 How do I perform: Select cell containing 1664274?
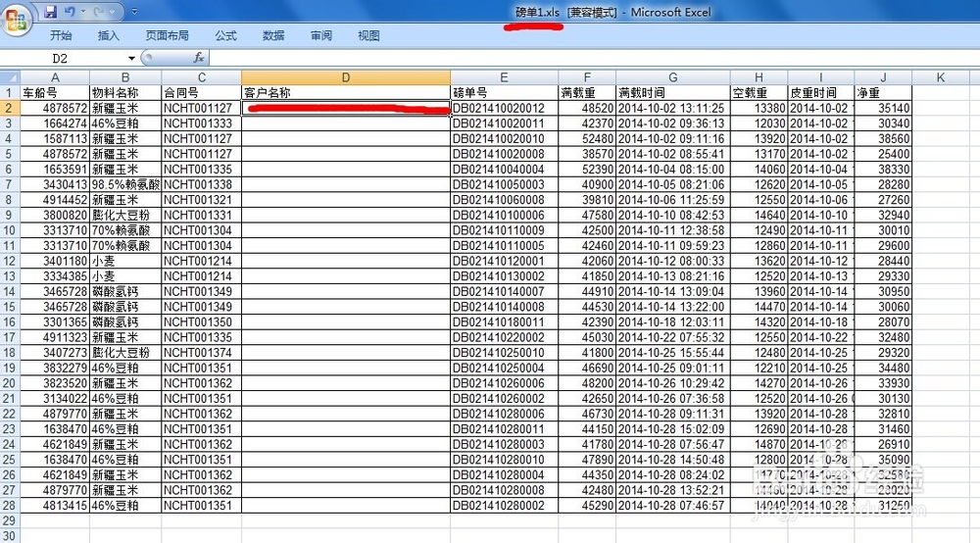[55, 123]
